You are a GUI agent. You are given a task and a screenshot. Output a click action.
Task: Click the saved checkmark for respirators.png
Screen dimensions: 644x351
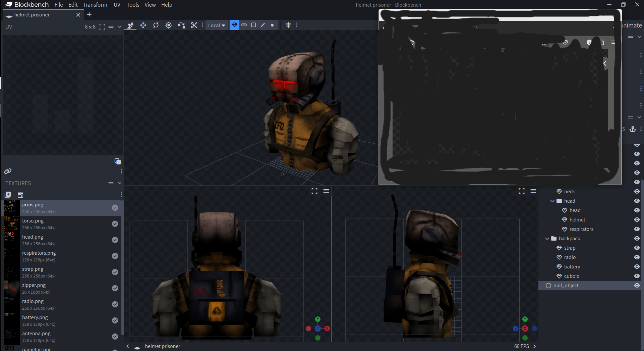[115, 256]
